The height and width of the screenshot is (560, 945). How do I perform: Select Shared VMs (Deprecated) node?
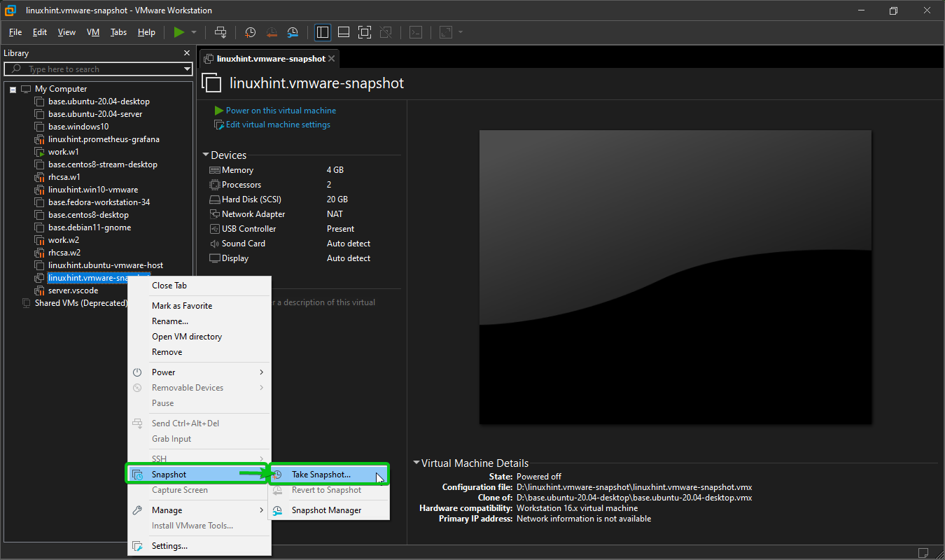click(x=81, y=303)
